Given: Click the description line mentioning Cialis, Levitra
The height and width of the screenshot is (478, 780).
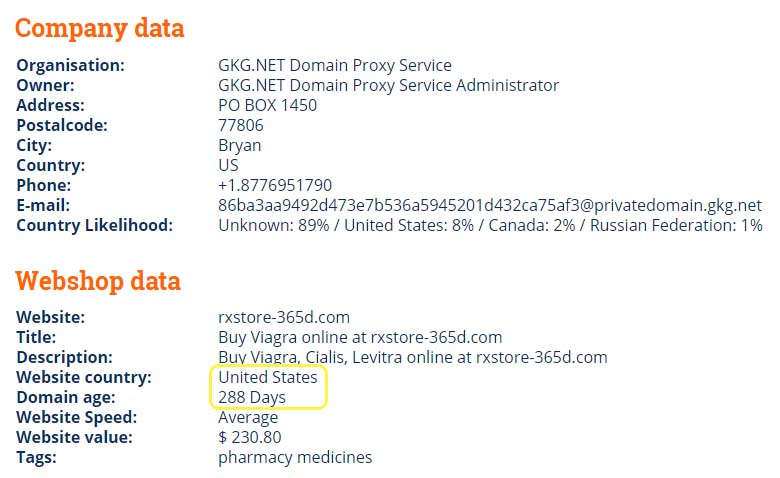Looking at the screenshot, I should [413, 357].
